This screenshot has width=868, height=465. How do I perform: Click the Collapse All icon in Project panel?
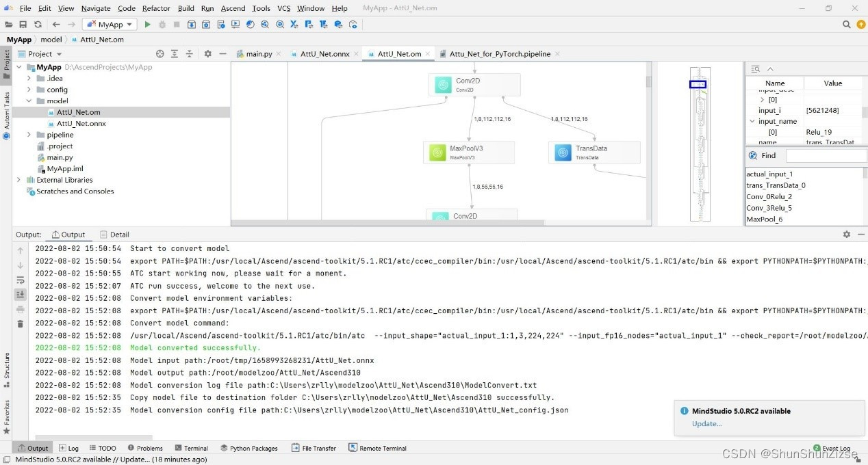click(x=190, y=53)
